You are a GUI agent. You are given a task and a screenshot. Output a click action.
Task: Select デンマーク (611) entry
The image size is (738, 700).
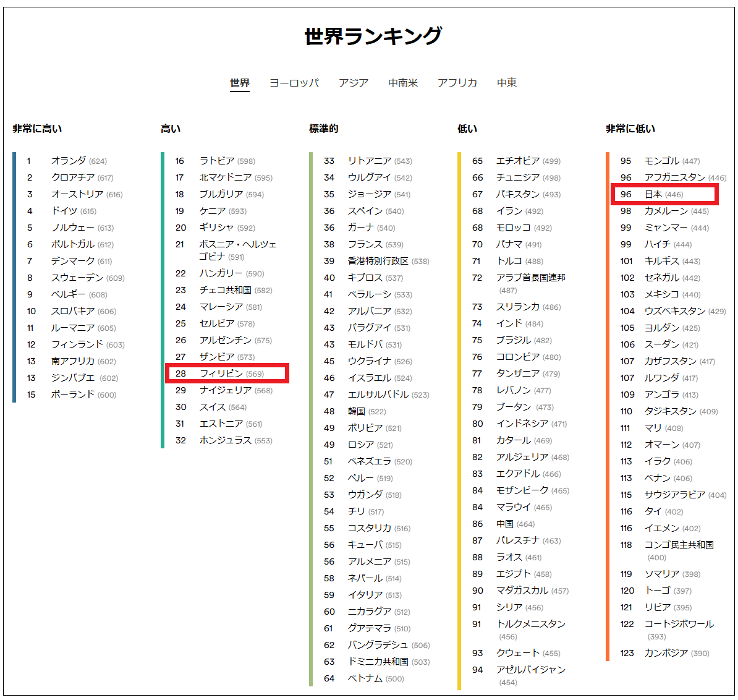coord(82,262)
